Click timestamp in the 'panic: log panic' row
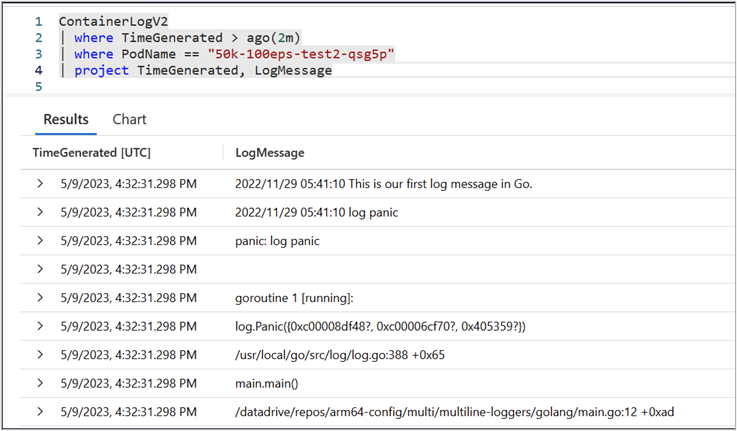This screenshot has height=431, width=737. coord(128,241)
